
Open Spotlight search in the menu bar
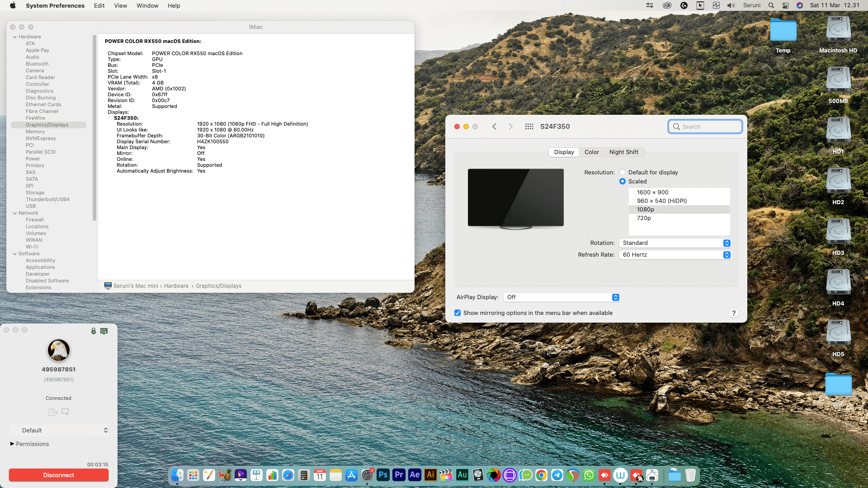[771, 5]
